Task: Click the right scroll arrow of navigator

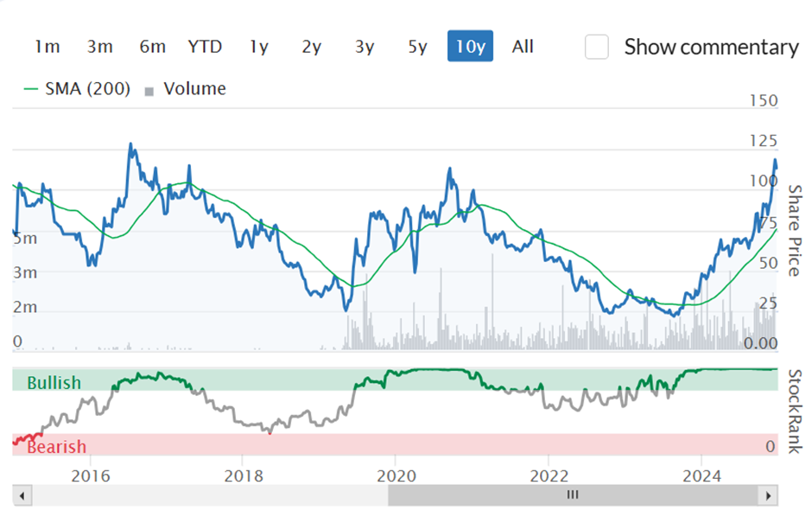Action: [769, 495]
